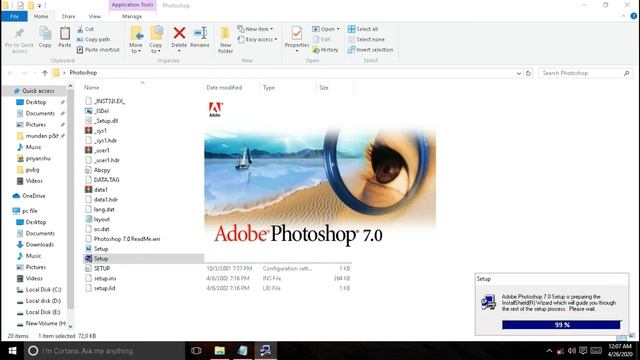The image size is (640, 360).
Task: Click the address bar refresh icon
Action: pyautogui.click(x=528, y=73)
